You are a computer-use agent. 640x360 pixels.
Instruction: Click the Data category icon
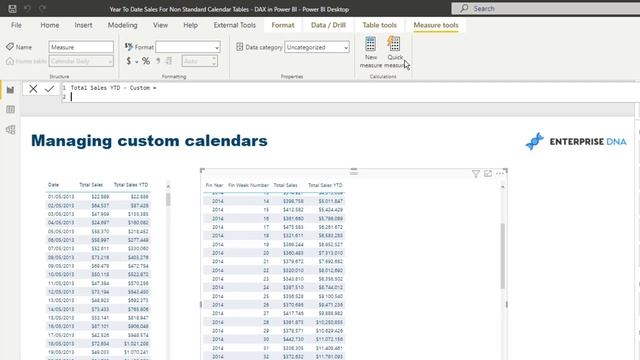point(240,47)
